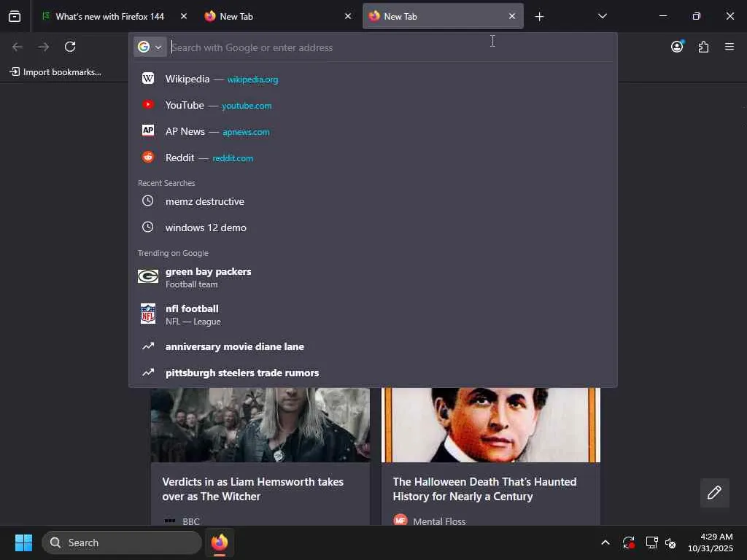
Task: Click clock icon beside memz destructive
Action: (148, 201)
